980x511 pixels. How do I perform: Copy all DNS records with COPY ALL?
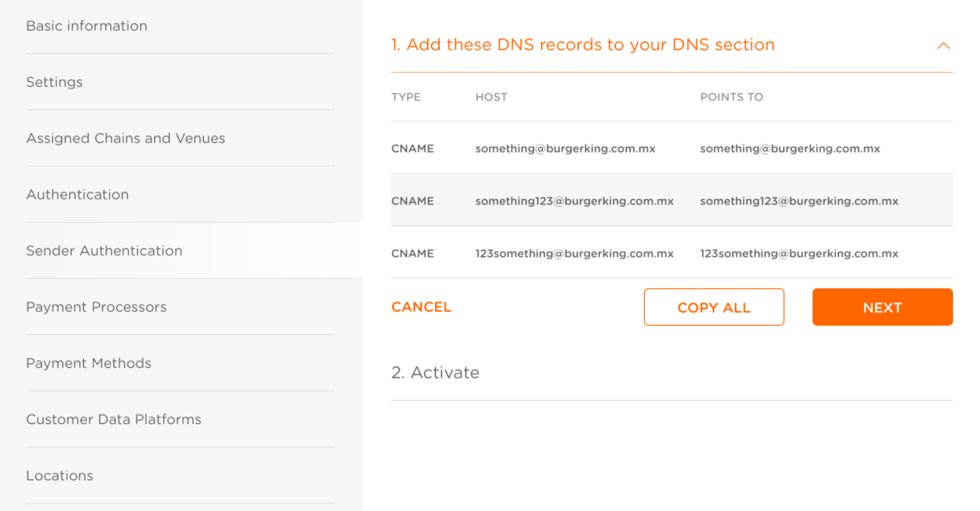click(714, 307)
